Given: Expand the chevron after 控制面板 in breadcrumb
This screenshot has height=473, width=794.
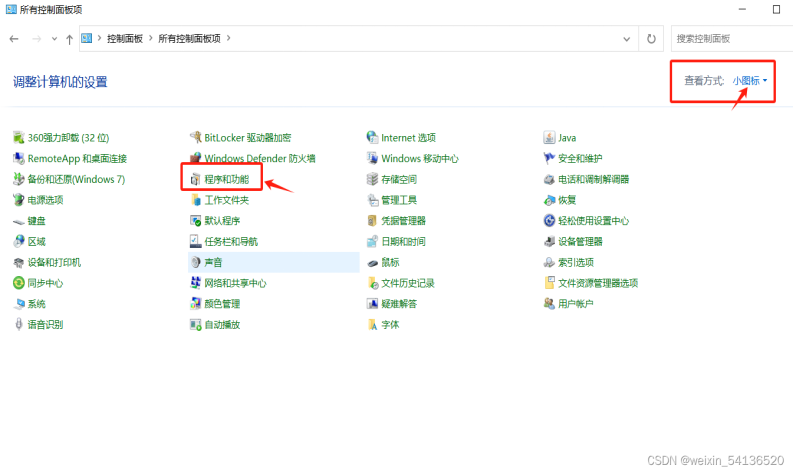Looking at the screenshot, I should (150, 38).
